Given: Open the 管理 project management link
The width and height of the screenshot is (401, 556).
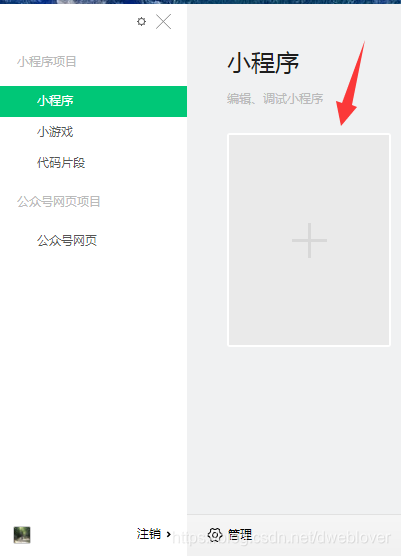Looking at the screenshot, I should 240,534.
